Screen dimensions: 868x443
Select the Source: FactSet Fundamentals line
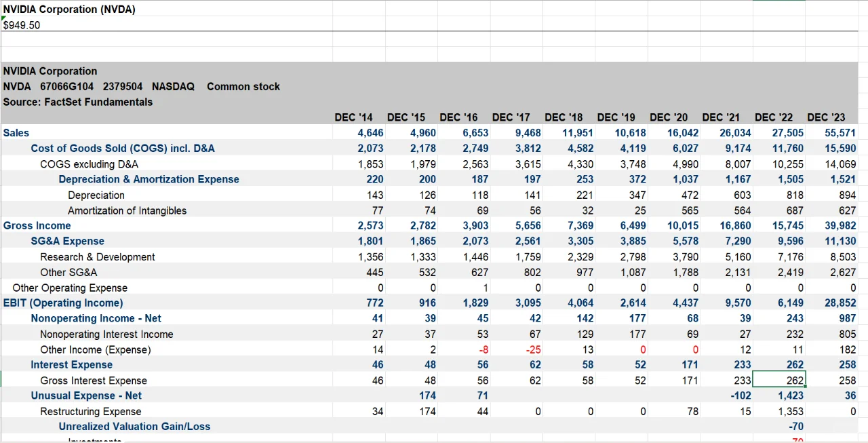click(78, 102)
